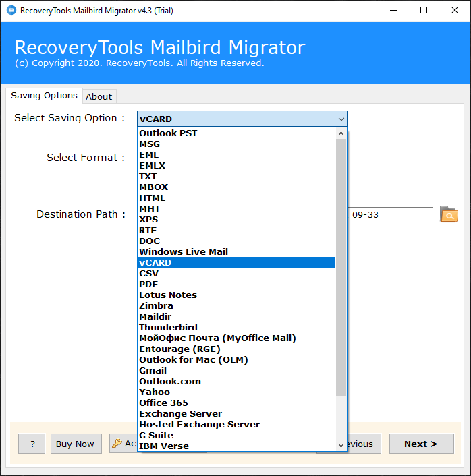
Task: Click the dropdown list scroll-up arrow
Action: pyautogui.click(x=341, y=133)
